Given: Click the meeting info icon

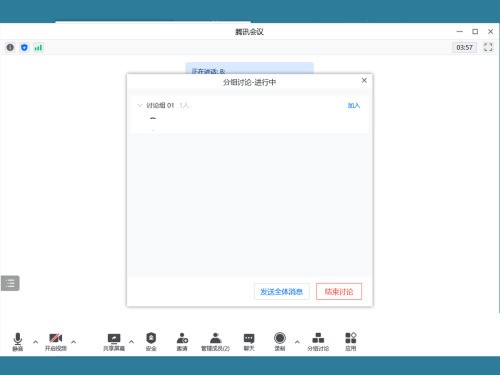Looking at the screenshot, I should point(10,47).
